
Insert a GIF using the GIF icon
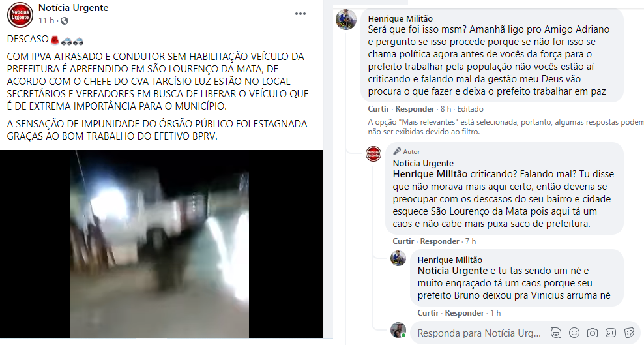tap(611, 332)
